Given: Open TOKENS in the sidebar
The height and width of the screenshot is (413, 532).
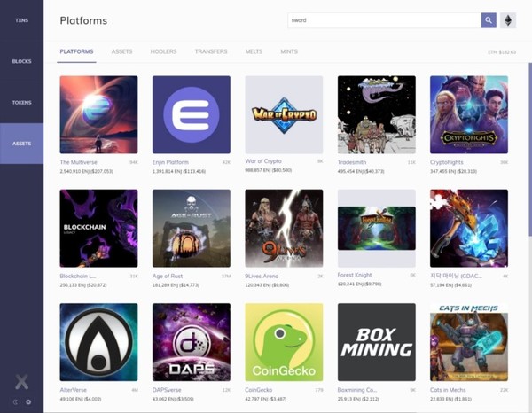Looking at the screenshot, I should click(x=21, y=103).
